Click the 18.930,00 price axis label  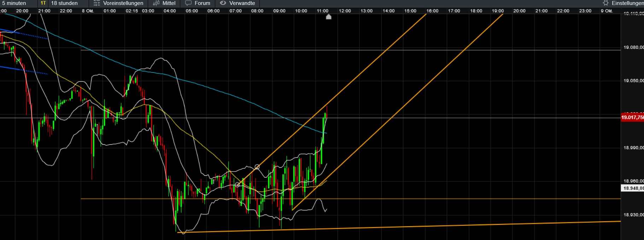(633, 215)
